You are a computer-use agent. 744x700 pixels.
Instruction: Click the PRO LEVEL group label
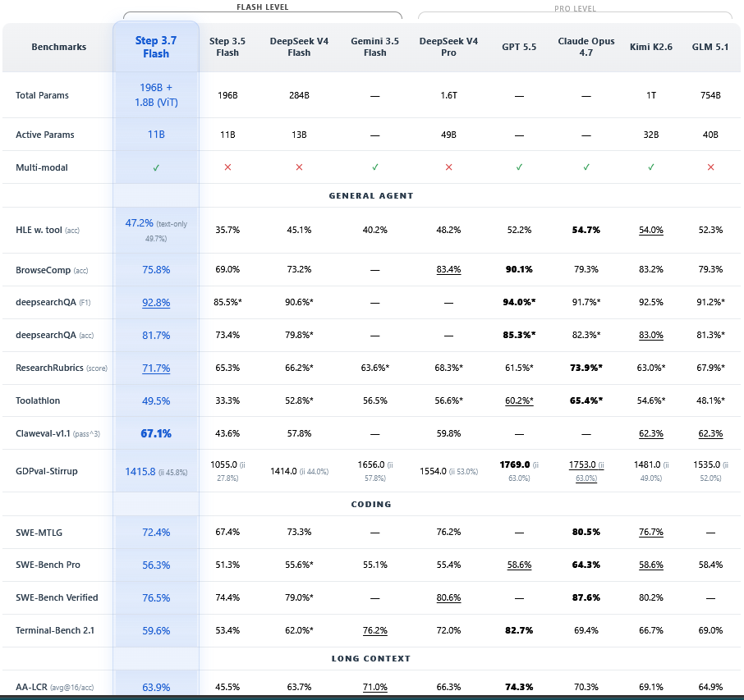click(x=575, y=8)
